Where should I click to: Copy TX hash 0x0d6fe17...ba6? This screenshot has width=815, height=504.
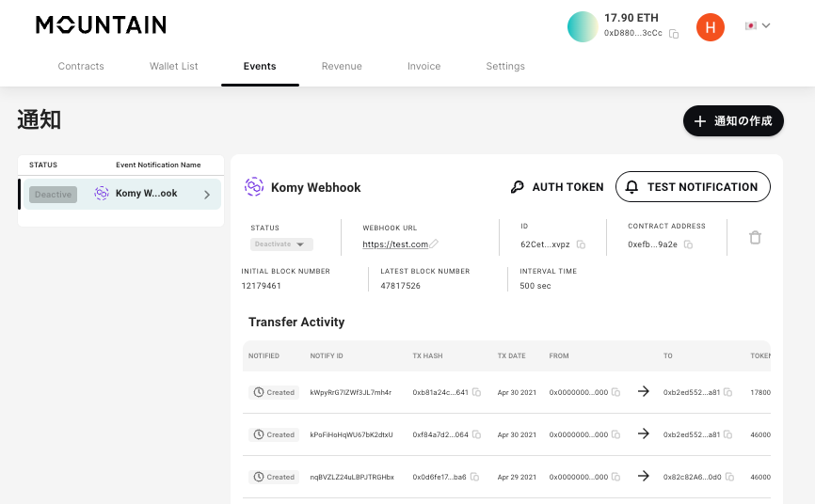point(476,477)
